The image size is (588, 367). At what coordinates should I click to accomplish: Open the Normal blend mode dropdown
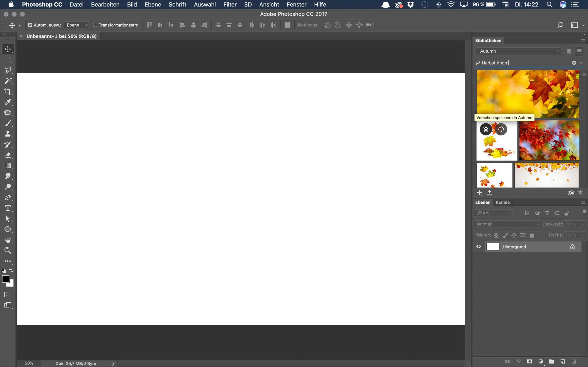click(x=507, y=224)
